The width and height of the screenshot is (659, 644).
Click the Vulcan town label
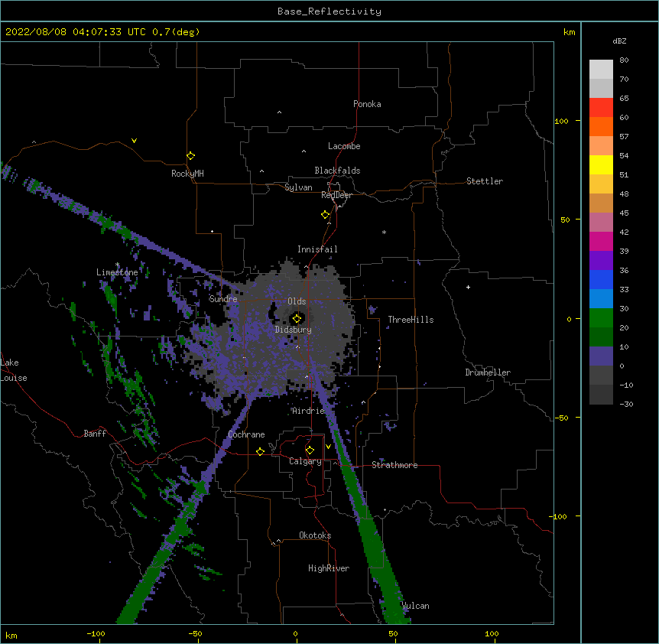pyautogui.click(x=416, y=606)
